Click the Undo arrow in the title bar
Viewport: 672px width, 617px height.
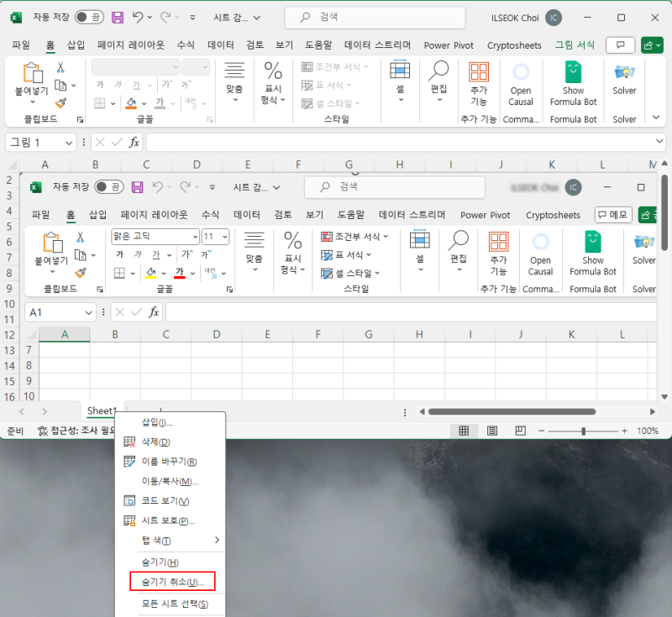138,17
